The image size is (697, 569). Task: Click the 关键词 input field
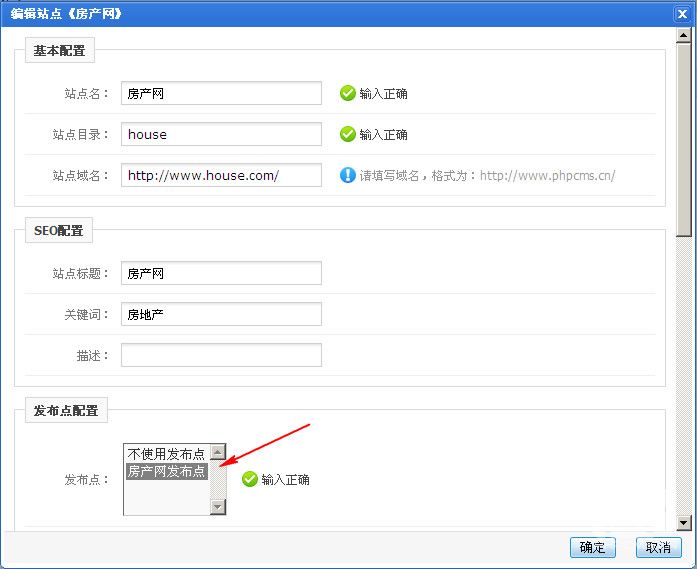221,314
